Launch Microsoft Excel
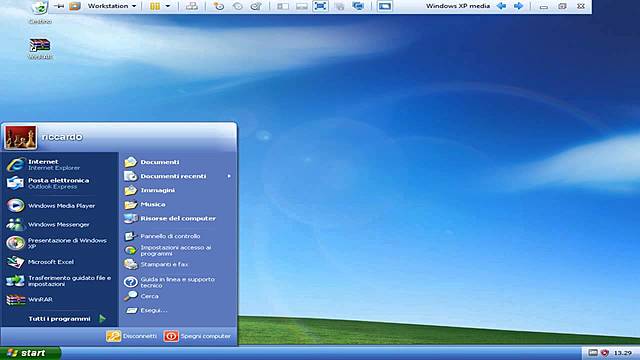This screenshot has height=360, width=640. [x=60, y=262]
